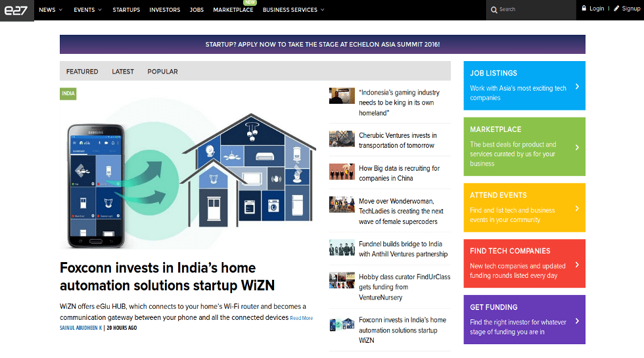
Task: Switch to the Latest tab
Action: click(123, 72)
